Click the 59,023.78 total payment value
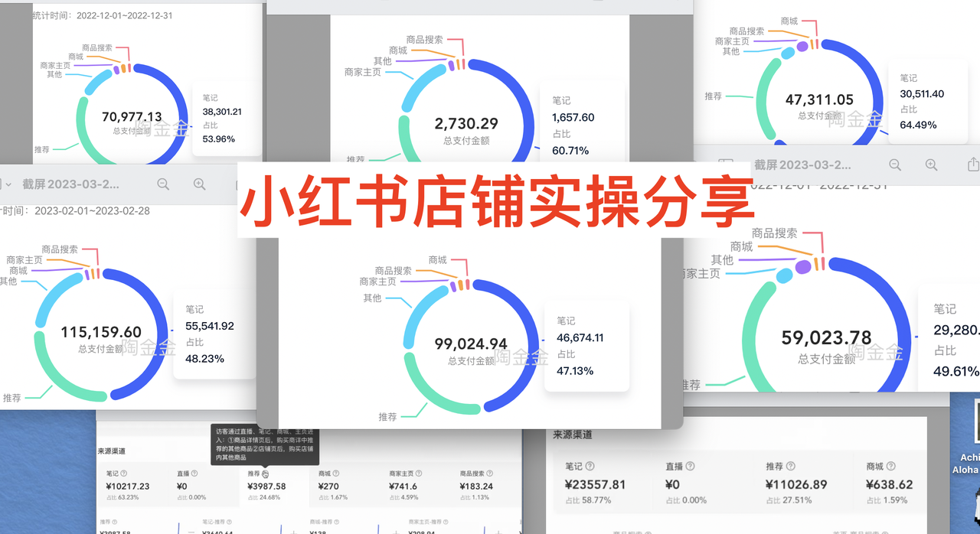 [x=826, y=337]
